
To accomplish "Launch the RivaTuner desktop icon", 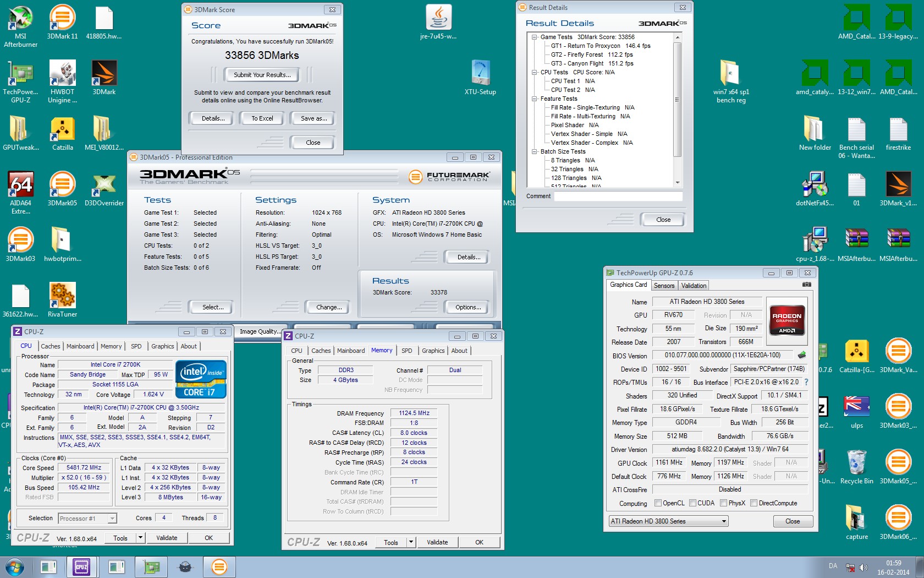I will click(x=62, y=300).
